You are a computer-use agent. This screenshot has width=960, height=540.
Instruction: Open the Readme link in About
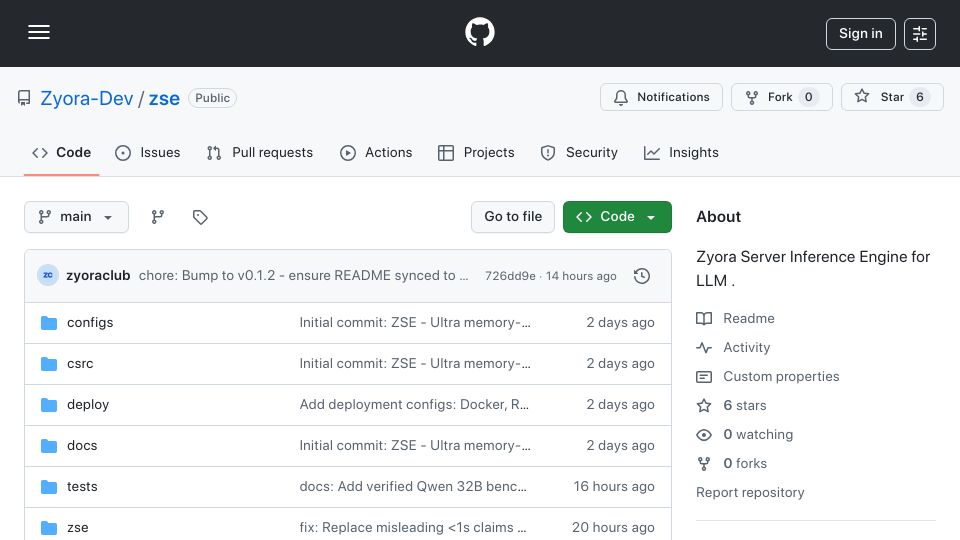[x=735, y=318]
